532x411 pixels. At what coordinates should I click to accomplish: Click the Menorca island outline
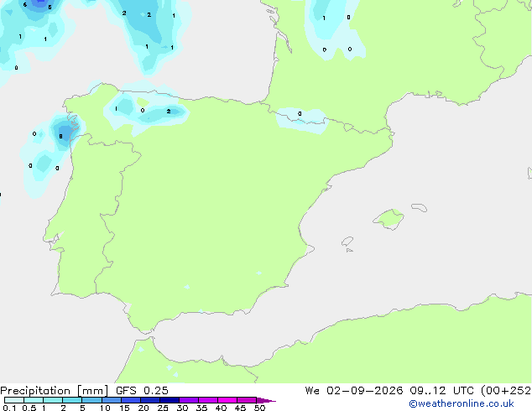(x=420, y=207)
